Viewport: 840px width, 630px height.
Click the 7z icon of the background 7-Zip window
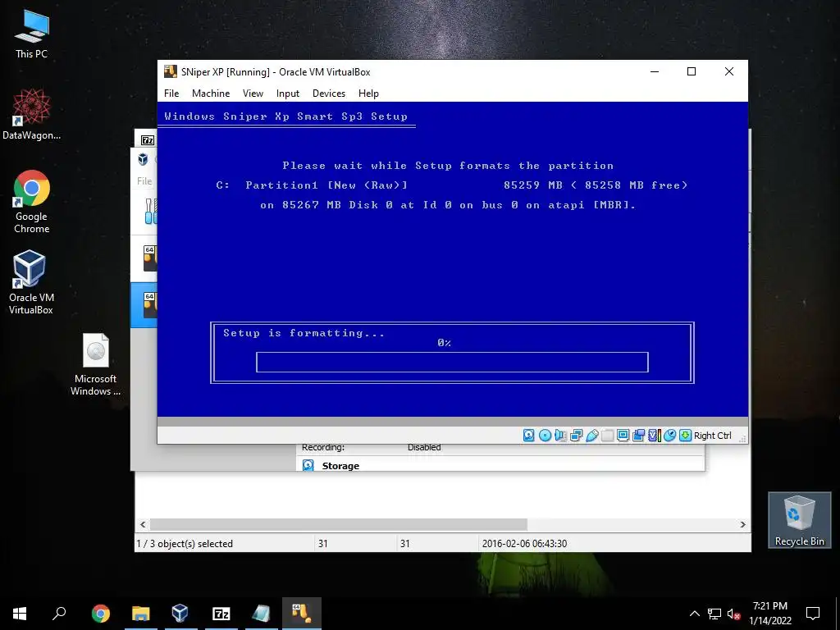tap(148, 140)
